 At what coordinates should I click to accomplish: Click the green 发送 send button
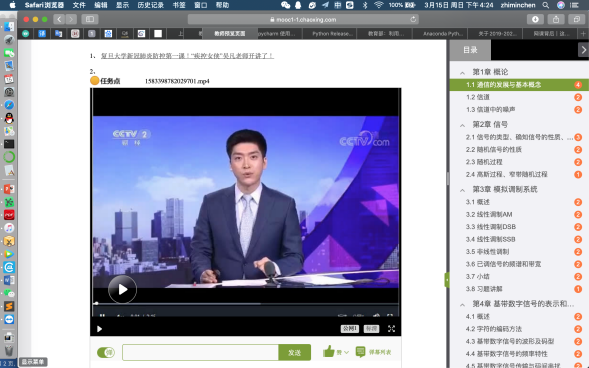294,353
